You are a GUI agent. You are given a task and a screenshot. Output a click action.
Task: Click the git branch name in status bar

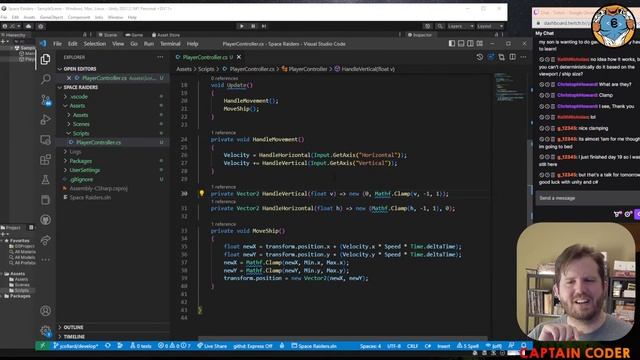point(76,346)
